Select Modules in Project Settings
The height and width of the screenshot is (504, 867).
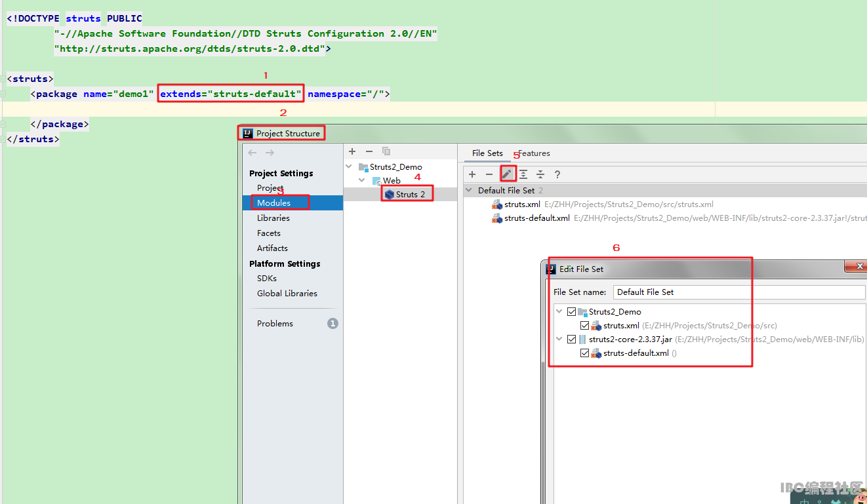point(292,203)
